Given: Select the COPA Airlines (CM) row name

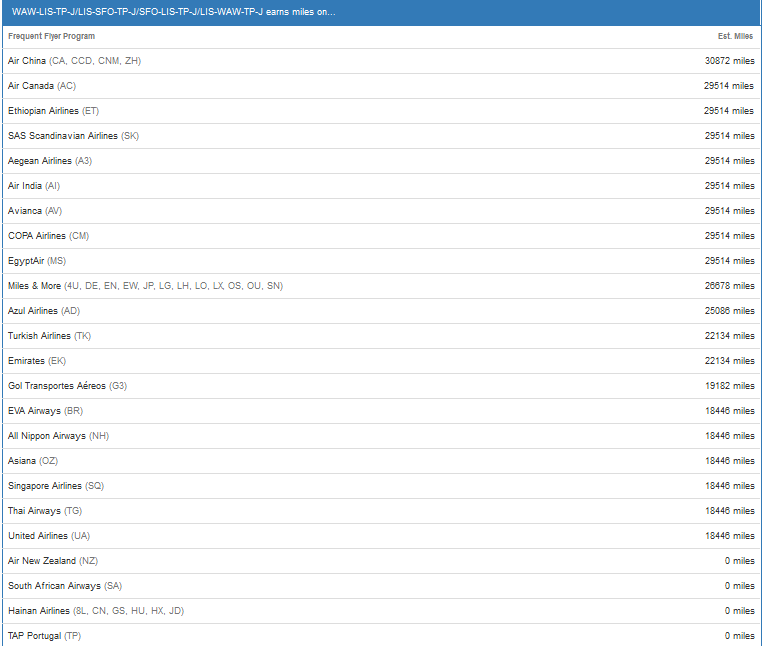Looking at the screenshot, I should 49,236.
